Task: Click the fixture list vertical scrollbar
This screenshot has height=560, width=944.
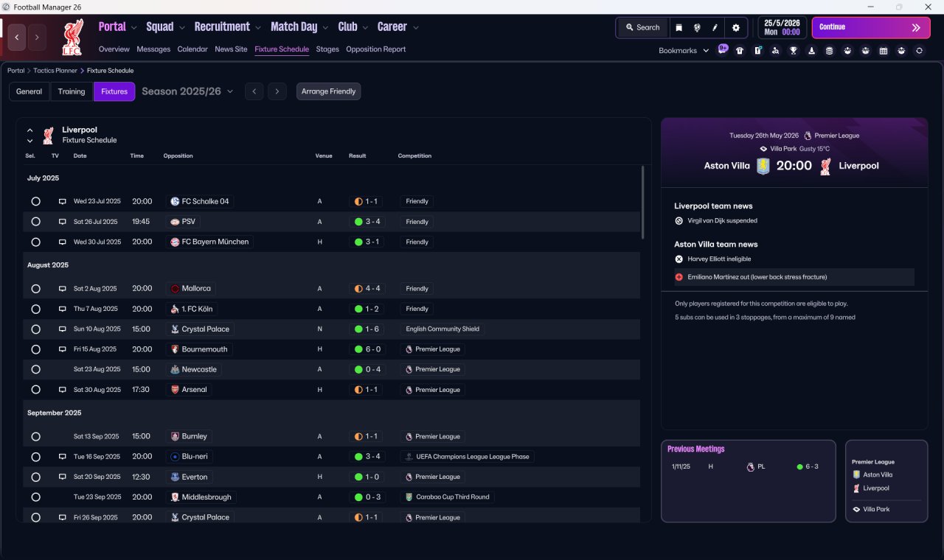Action: 642,203
